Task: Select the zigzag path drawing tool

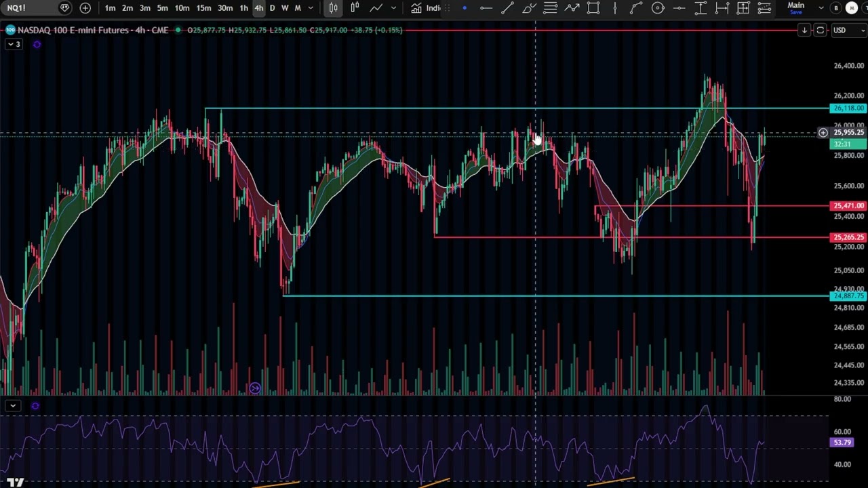Action: [x=572, y=8]
